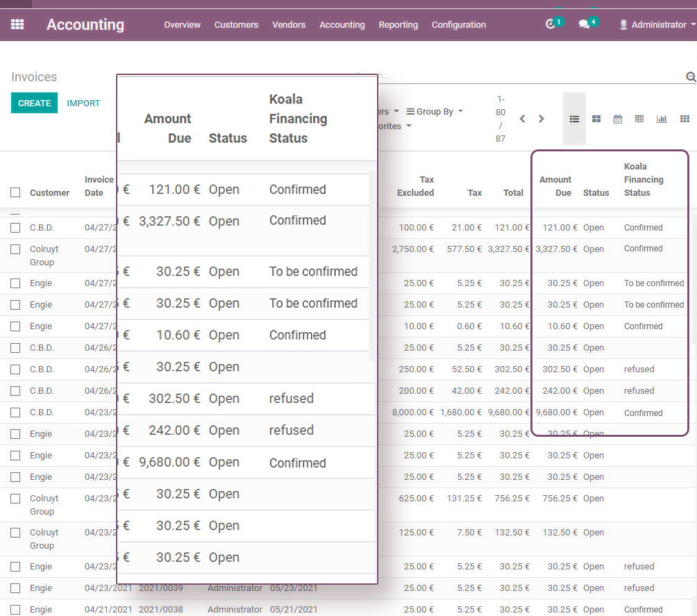
Task: Tick the Engie 10.60 € invoice checkbox
Action: click(x=15, y=326)
